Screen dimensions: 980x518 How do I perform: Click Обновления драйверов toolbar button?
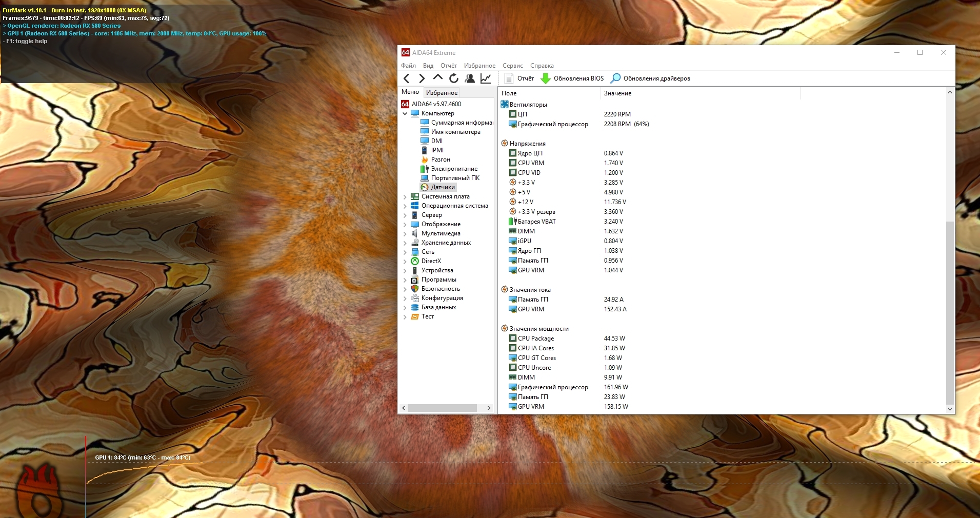(651, 78)
